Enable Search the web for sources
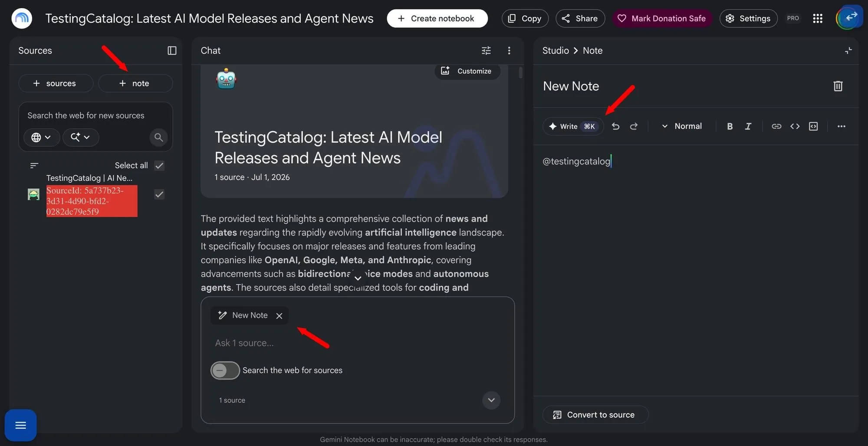This screenshot has width=868, height=446. [225, 371]
